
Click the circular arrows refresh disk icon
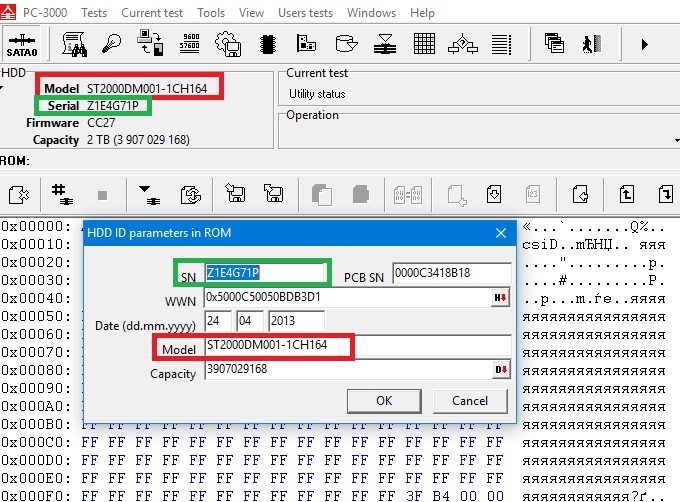pos(191,195)
